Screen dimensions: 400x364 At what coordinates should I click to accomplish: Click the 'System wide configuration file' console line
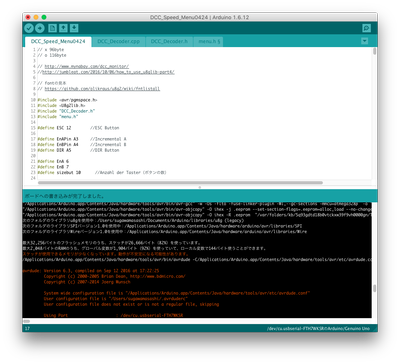point(177,293)
